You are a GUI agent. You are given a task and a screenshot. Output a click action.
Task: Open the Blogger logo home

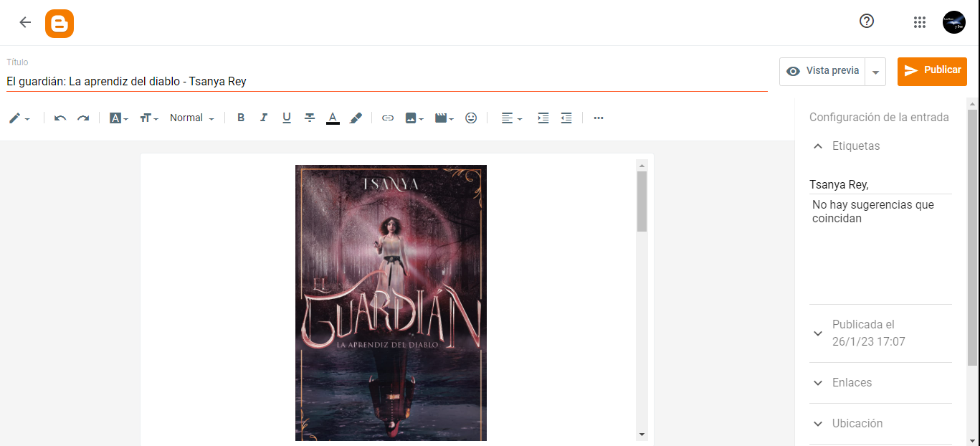click(x=60, y=24)
